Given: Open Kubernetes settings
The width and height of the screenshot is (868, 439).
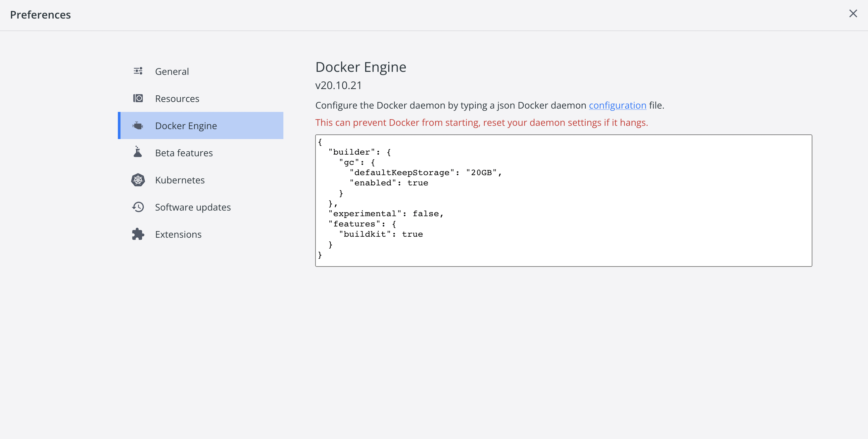Looking at the screenshot, I should point(180,180).
